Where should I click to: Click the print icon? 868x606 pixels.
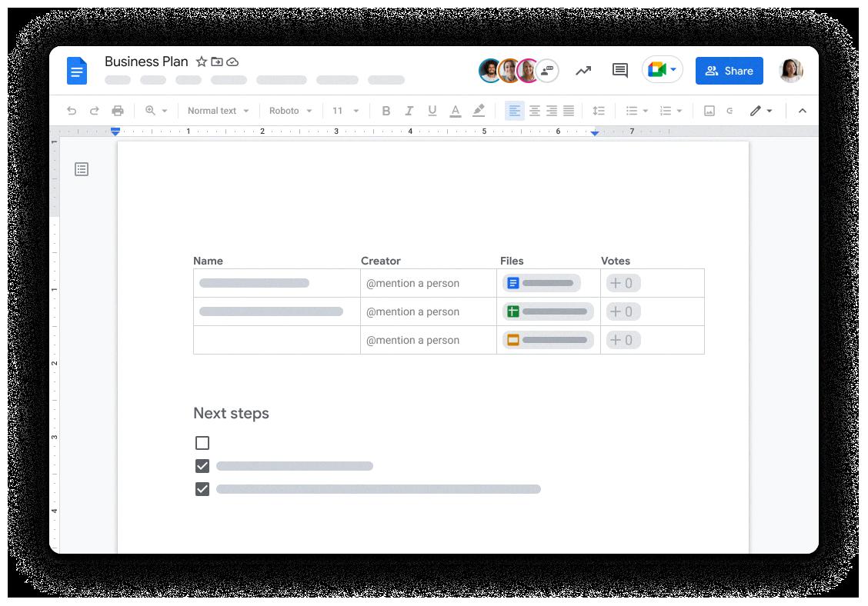(118, 110)
